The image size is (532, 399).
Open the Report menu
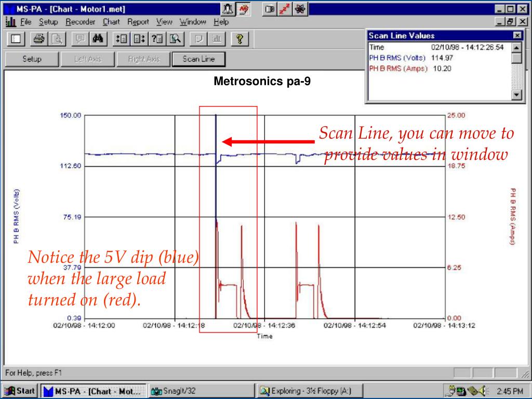[138, 22]
